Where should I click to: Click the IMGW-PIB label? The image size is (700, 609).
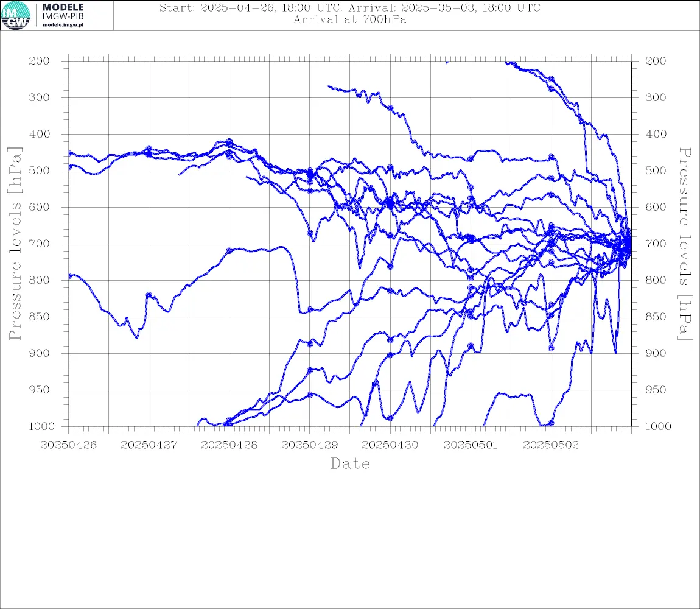[63, 16]
